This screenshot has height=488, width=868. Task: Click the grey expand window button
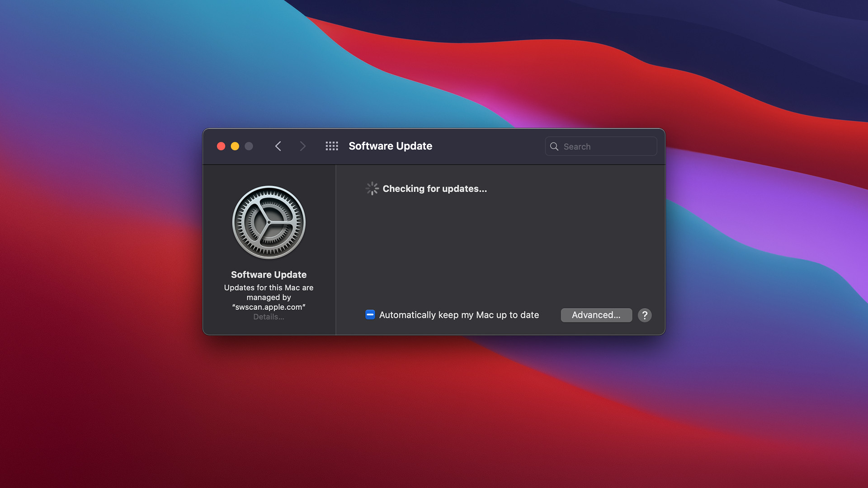pos(249,145)
